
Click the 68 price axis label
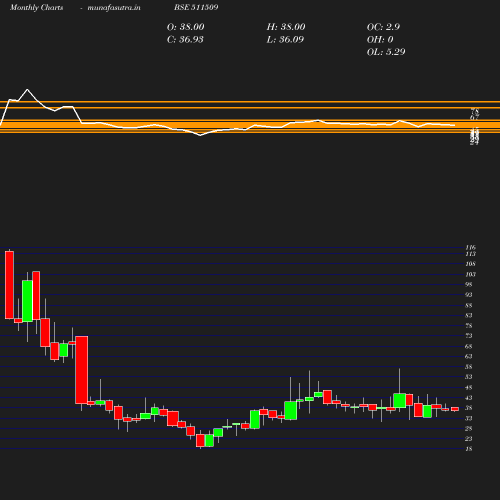(x=469, y=346)
